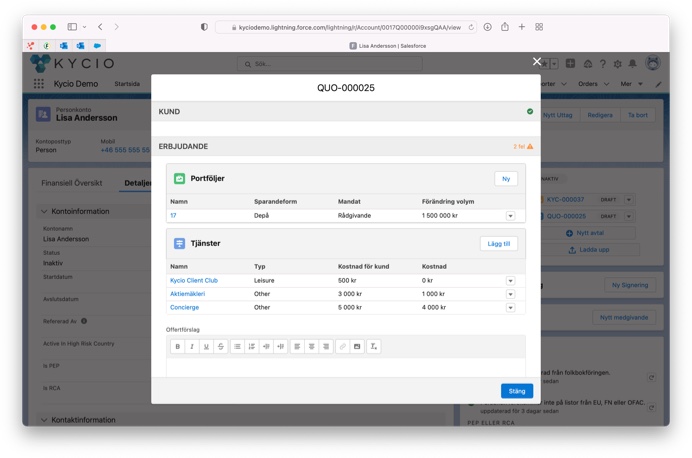This screenshot has height=458, width=692.
Task: Open user avatar profile menu
Action: point(653,63)
